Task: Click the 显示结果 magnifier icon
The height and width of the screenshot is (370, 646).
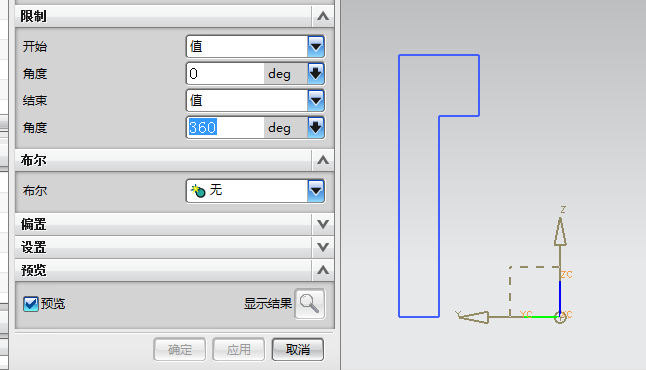Action: click(x=310, y=304)
